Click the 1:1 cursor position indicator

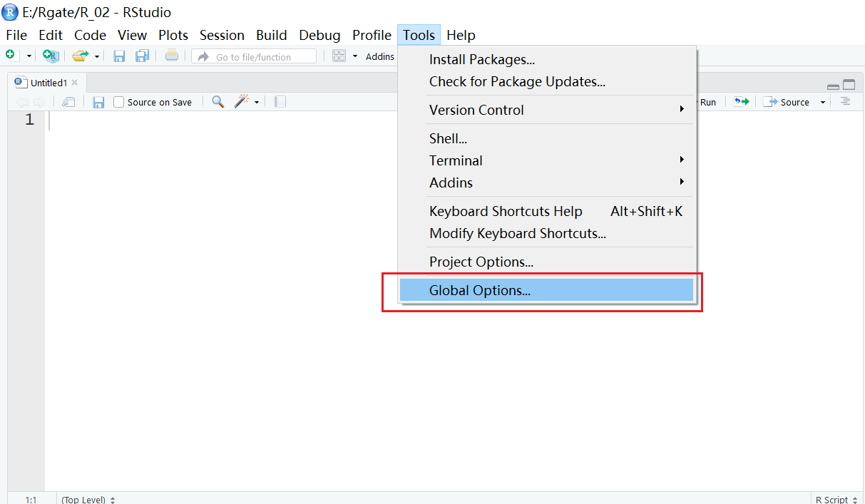pyautogui.click(x=31, y=500)
